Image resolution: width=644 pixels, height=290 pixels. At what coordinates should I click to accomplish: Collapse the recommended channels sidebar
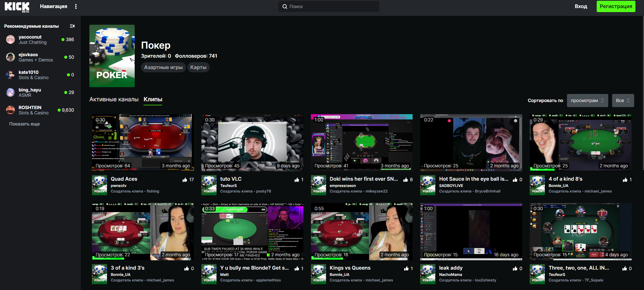72,26
